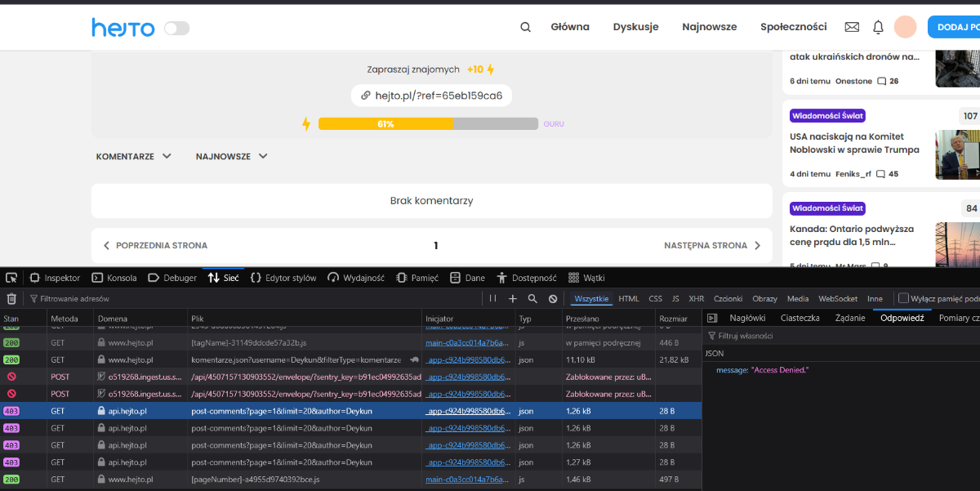Pause network recording in the toolbar
Screen dimensions: 980x491
pyautogui.click(x=492, y=299)
